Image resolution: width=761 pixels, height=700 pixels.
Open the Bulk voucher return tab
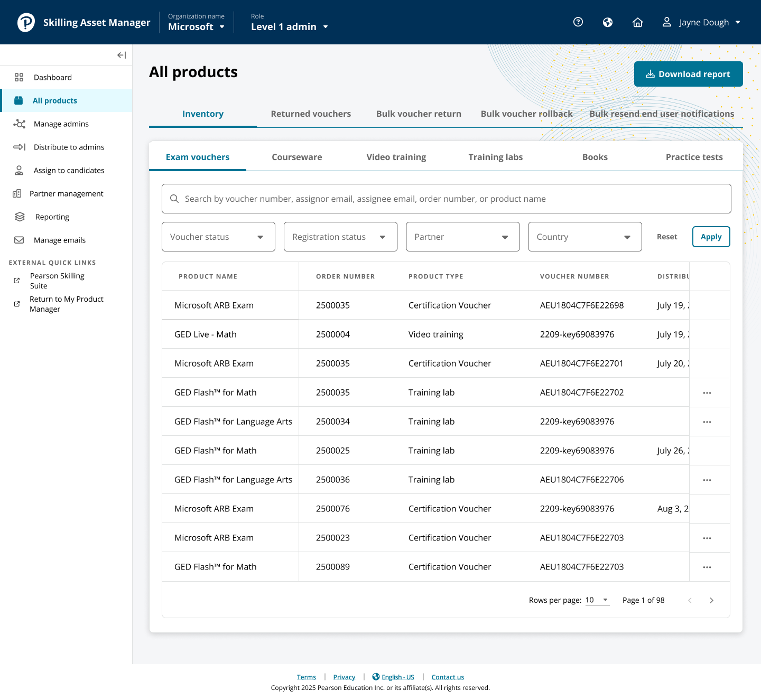point(419,114)
